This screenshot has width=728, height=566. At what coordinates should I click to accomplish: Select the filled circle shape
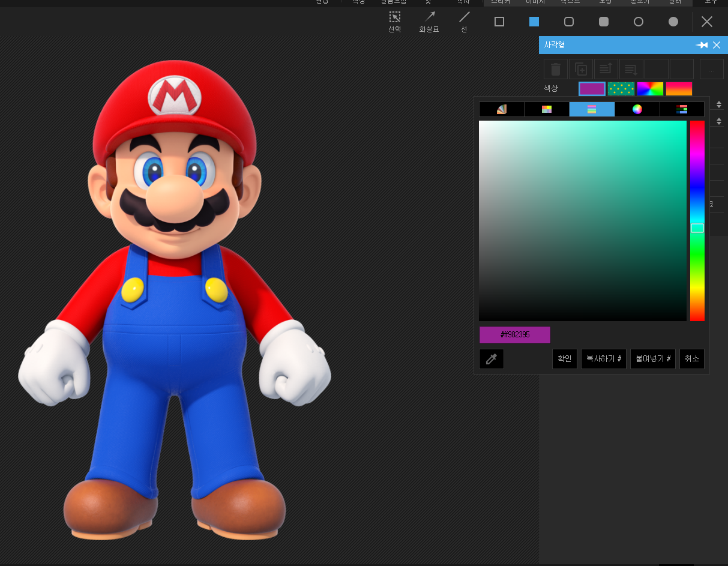click(673, 22)
